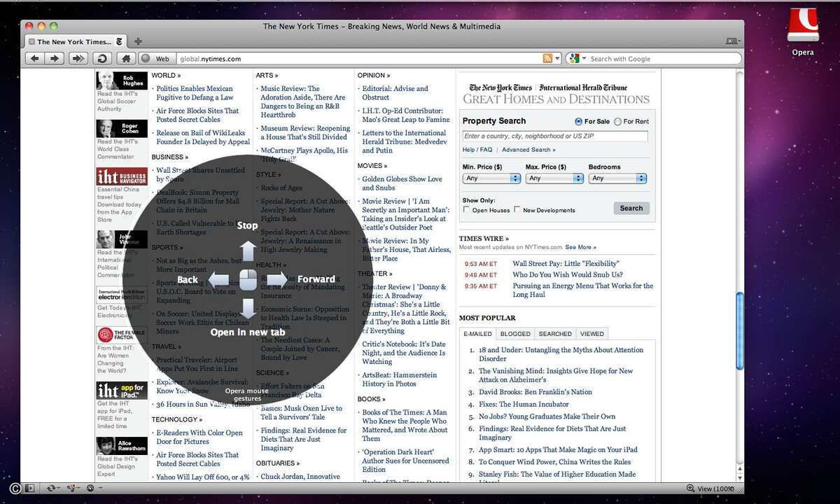Viewport: 840px width, 504px height.
Task: Open the TECHNOLOGY section heading
Action: pyautogui.click(x=176, y=419)
